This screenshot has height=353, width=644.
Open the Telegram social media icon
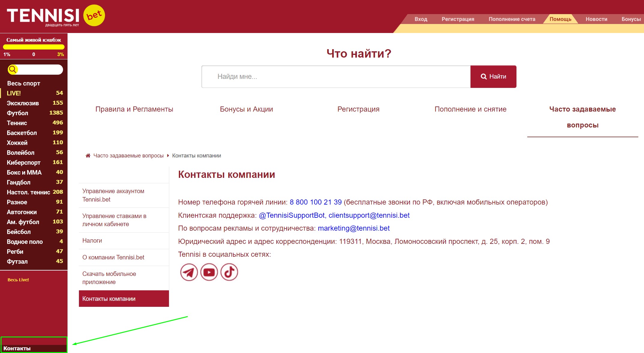click(188, 272)
